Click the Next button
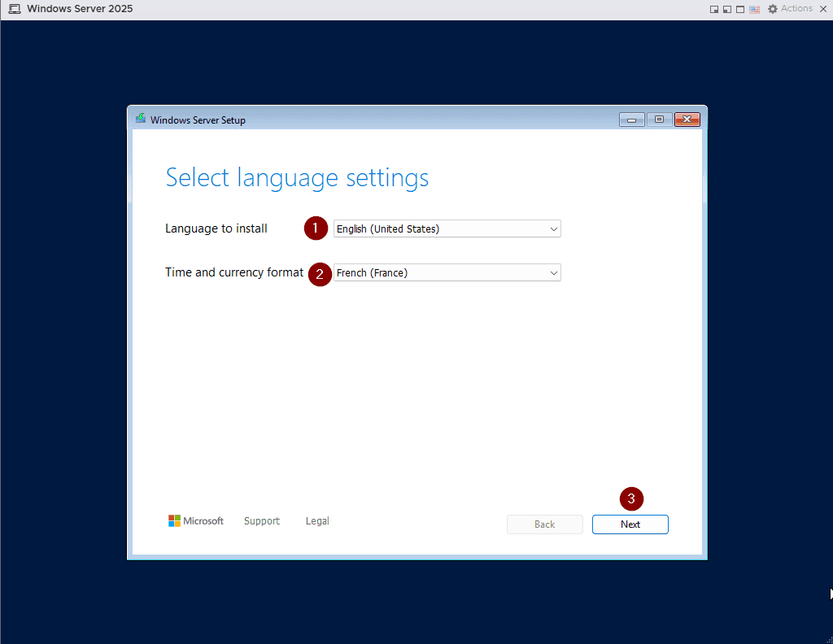The height and width of the screenshot is (644, 833). (x=630, y=524)
